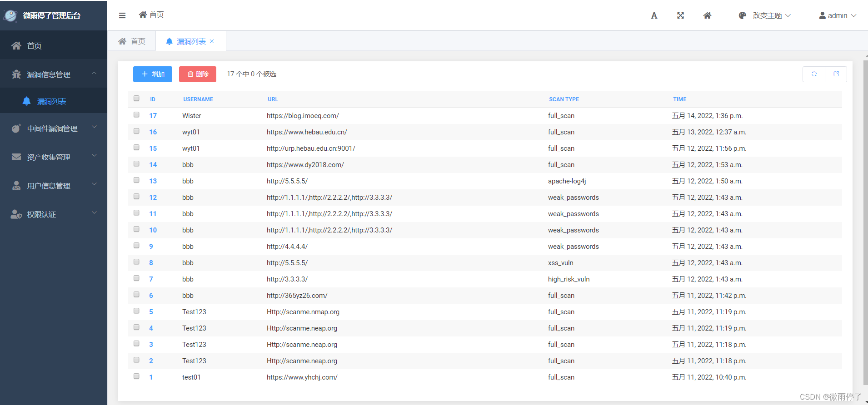The width and height of the screenshot is (868, 405).
Task: Click the lock-user icon for 权限认证
Action: pyautogui.click(x=16, y=214)
